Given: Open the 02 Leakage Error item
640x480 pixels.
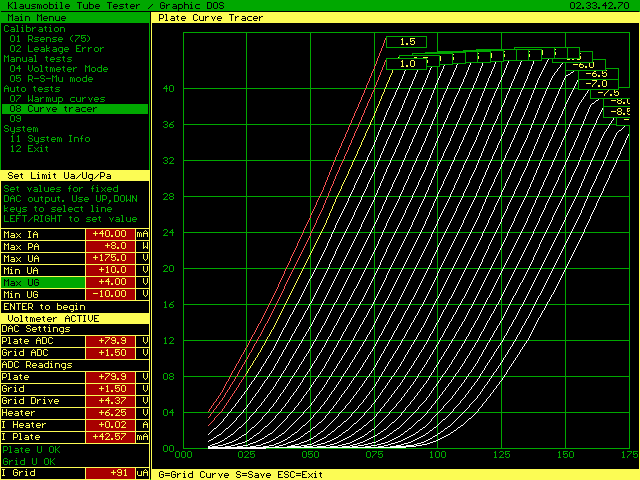Looking at the screenshot, I should [x=56, y=49].
